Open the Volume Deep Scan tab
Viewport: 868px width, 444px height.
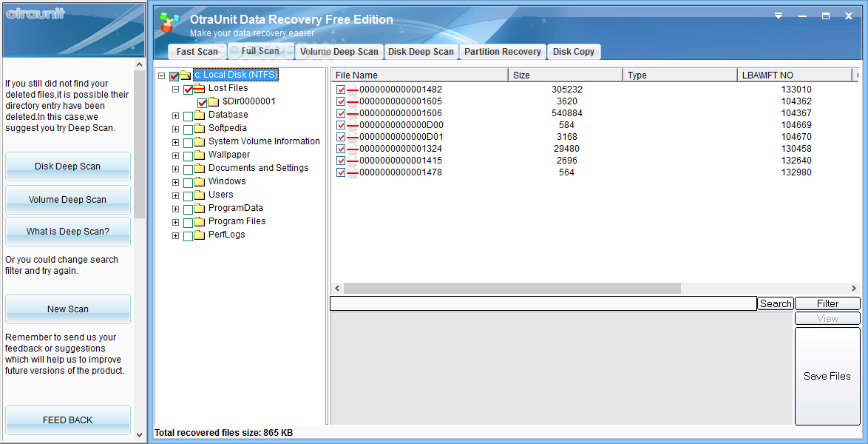tap(339, 52)
